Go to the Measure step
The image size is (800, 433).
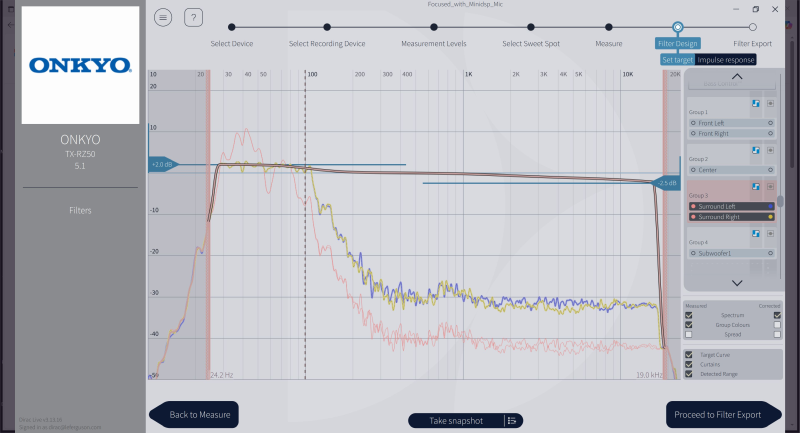608,28
